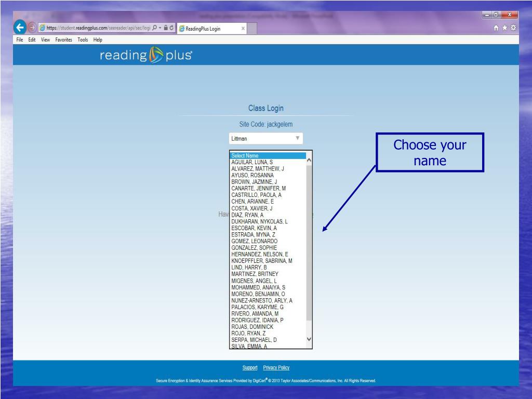Choose LIND, HARRY, B from list
Image resolution: width=532 pixels, height=399 pixels.
coord(268,268)
